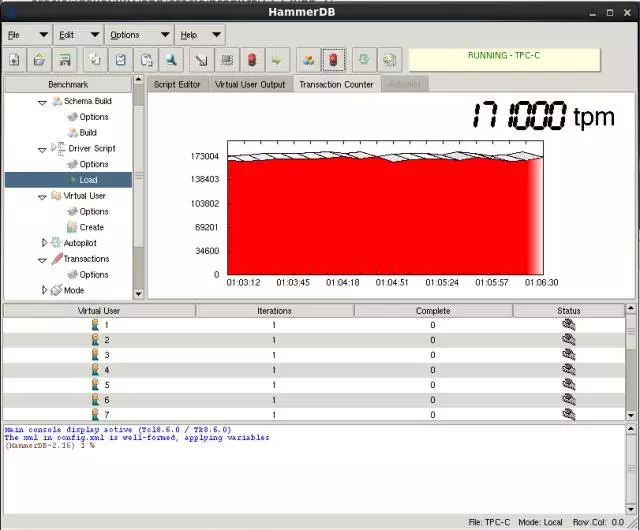Click the person icon of virtual user 6
Viewport: 640px width, 530px height.
[x=95, y=399]
